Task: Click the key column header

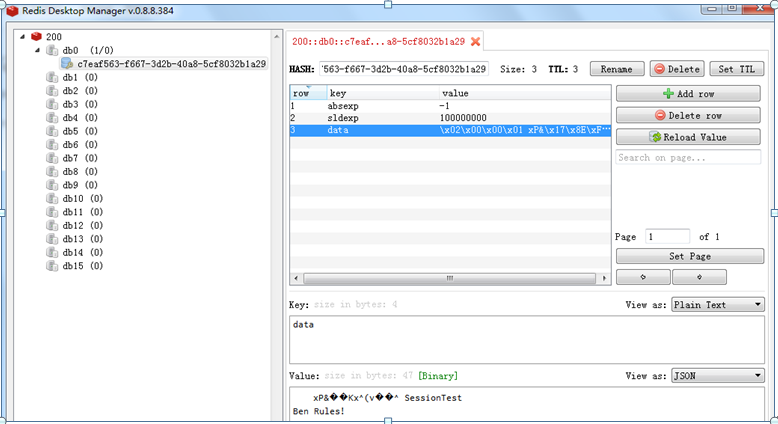Action: 383,93
